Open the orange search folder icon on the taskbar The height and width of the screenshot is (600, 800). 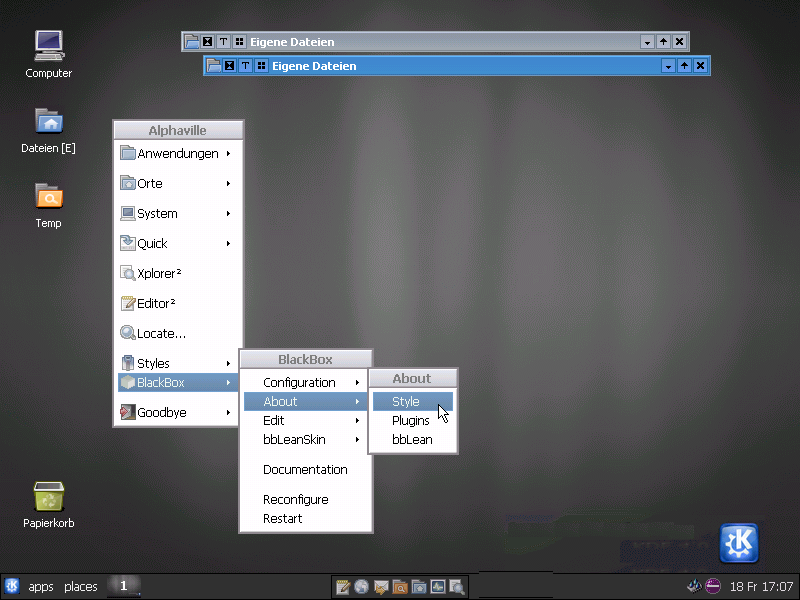click(400, 587)
